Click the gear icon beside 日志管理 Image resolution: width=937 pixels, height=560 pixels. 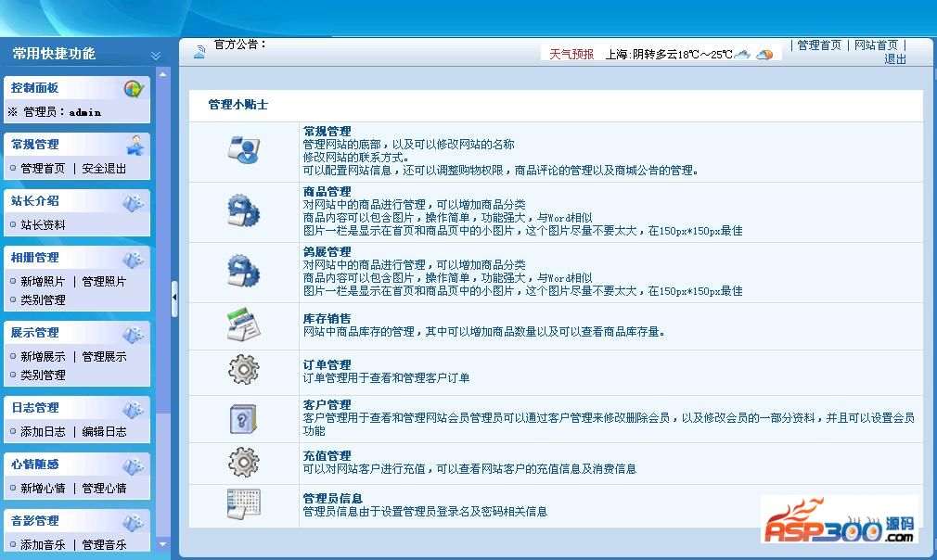133,410
